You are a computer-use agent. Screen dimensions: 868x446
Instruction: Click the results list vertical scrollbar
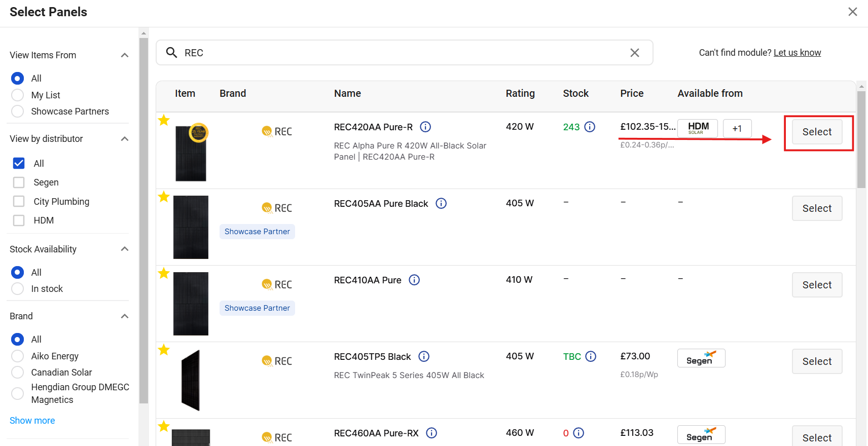tap(861, 140)
